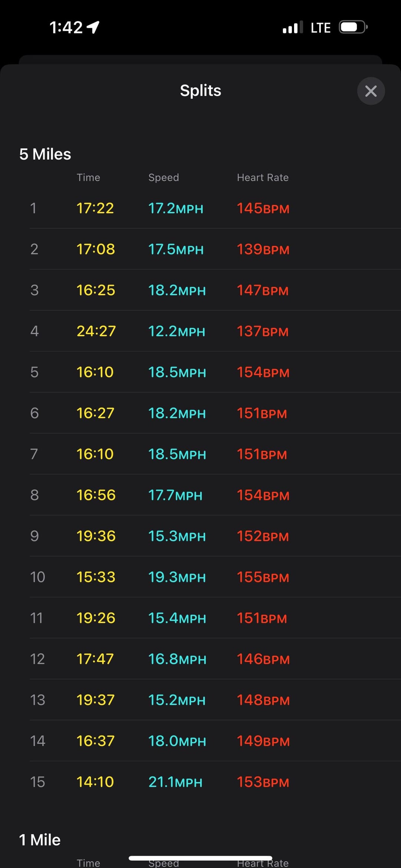Image resolution: width=401 pixels, height=868 pixels.
Task: Tap the home indicator bar at bottom
Action: click(200, 858)
